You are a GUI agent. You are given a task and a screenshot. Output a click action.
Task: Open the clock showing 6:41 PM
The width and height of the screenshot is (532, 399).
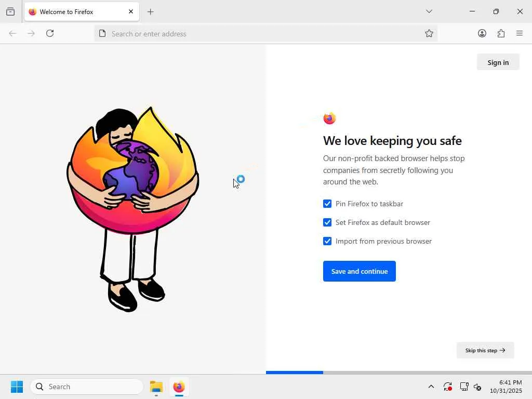[x=506, y=387]
